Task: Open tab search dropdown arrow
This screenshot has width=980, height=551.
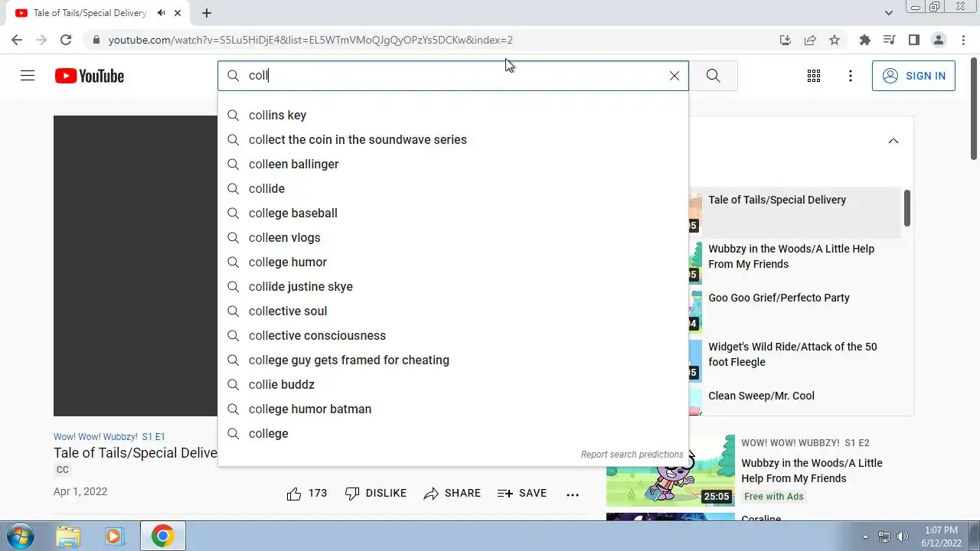Action: point(889,13)
